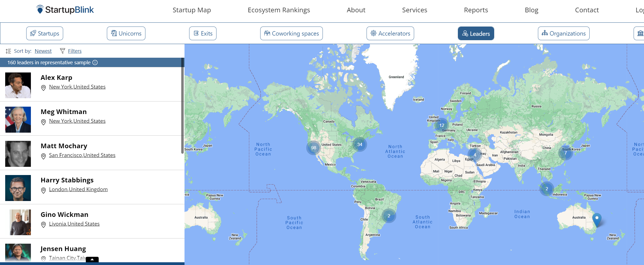Switch to the Unicorns category

[x=126, y=33]
